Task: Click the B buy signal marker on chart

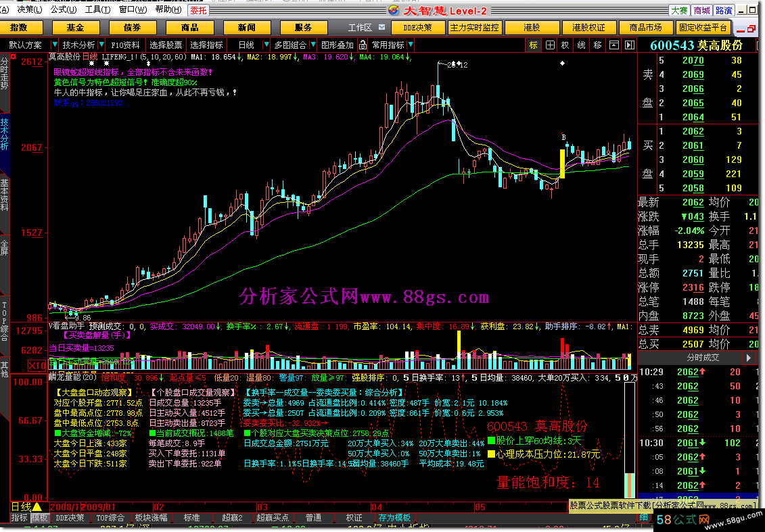Action: [x=563, y=137]
